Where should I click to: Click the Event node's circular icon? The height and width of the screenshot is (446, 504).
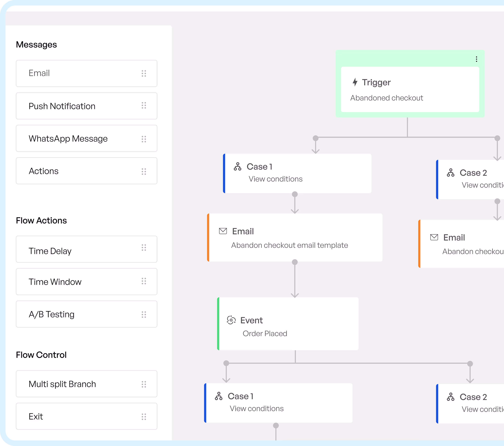click(231, 320)
